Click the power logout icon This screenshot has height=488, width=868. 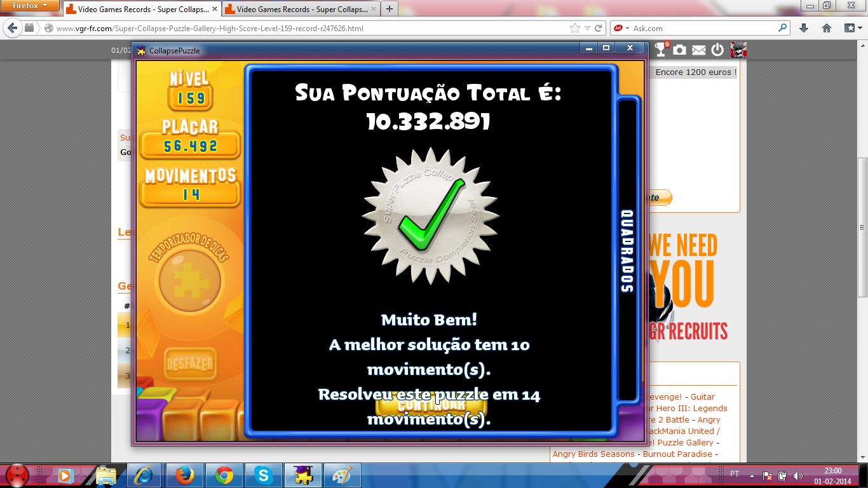(717, 50)
